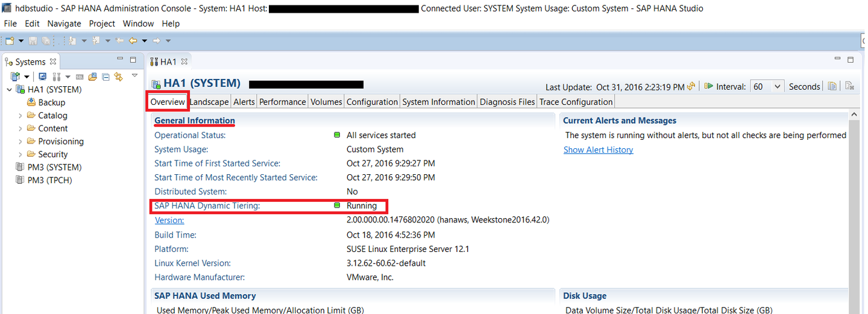Viewport: 868px width, 314px height.
Task: Switch to the Configuration tab
Action: click(372, 102)
